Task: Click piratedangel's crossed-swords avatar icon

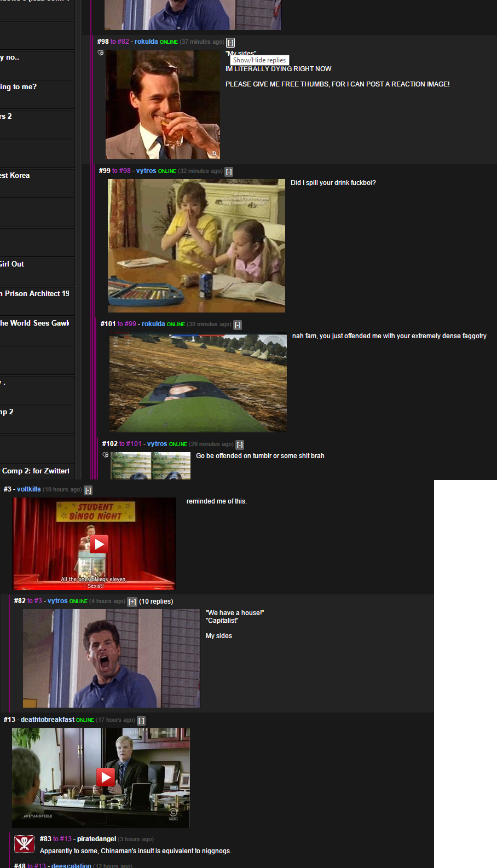Action: coord(24,844)
